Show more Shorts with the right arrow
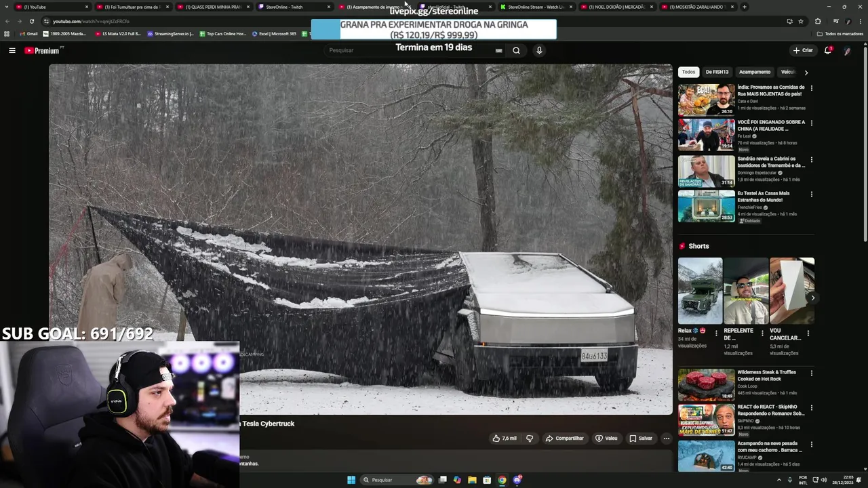Image resolution: width=868 pixels, height=488 pixels. coord(812,298)
